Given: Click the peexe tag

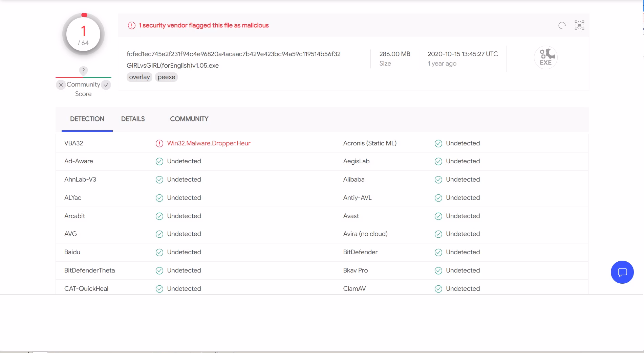Looking at the screenshot, I should pyautogui.click(x=166, y=77).
